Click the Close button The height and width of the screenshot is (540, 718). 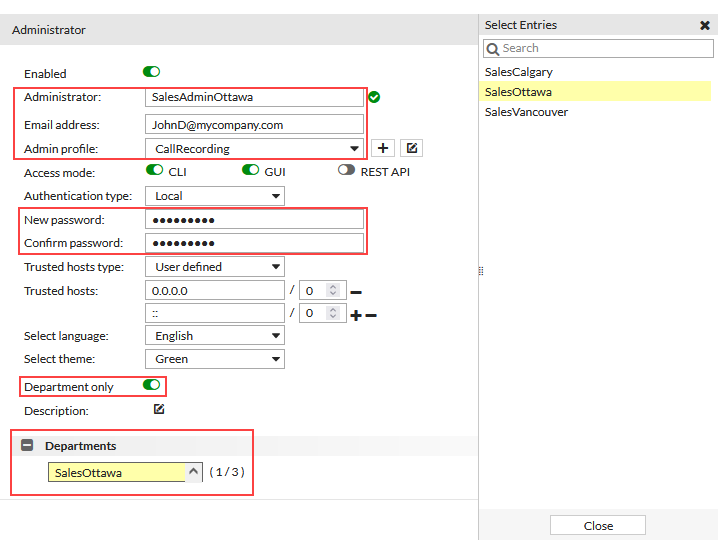tap(598, 525)
